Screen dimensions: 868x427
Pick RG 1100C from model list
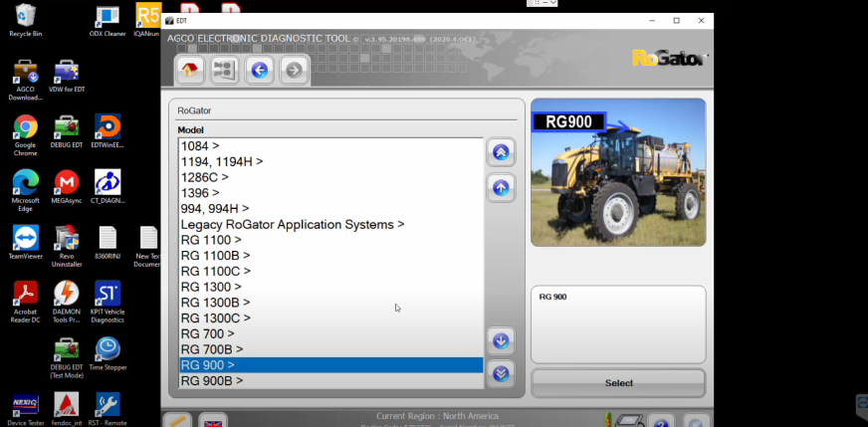pyautogui.click(x=215, y=271)
